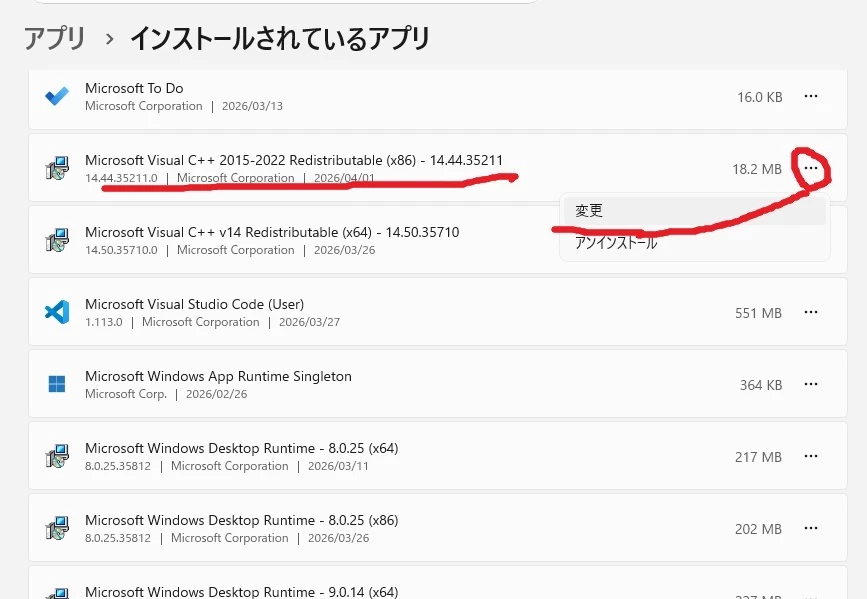Select Windows Desktop Runtime - 9.0.14 (x64) title

pyautogui.click(x=242, y=592)
